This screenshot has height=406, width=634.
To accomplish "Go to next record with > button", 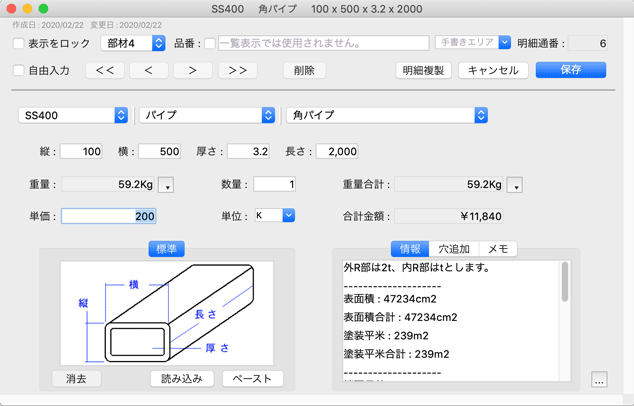I will [x=193, y=71].
